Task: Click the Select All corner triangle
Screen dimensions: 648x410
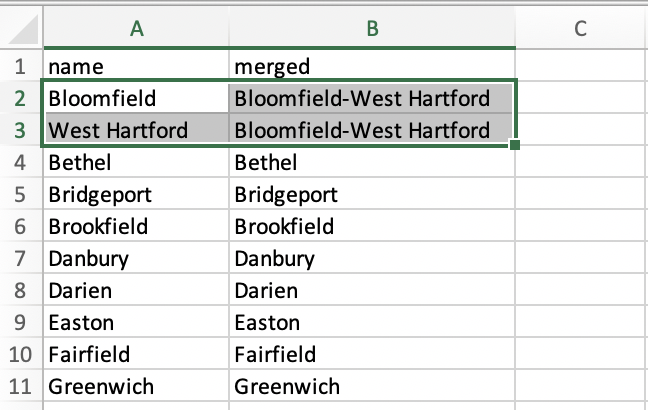Action: [x=24, y=29]
